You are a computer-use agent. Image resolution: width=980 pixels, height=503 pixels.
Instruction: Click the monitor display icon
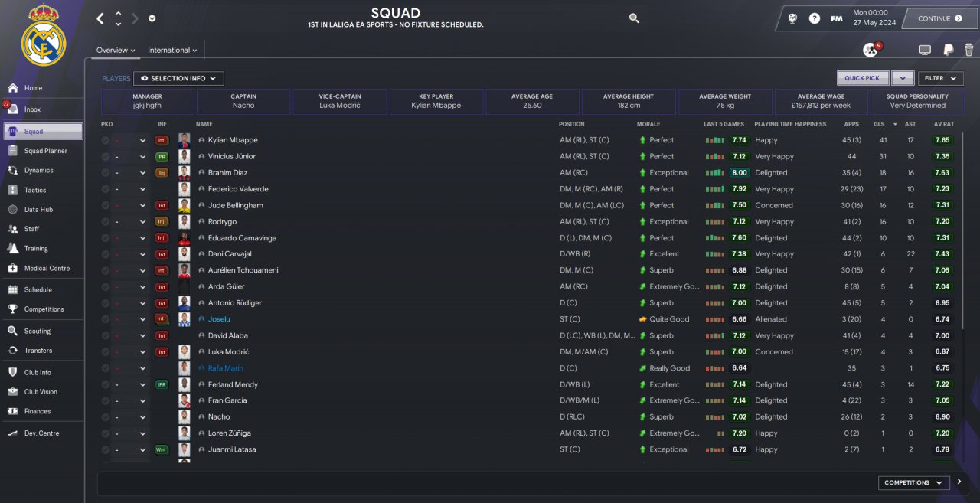point(925,50)
